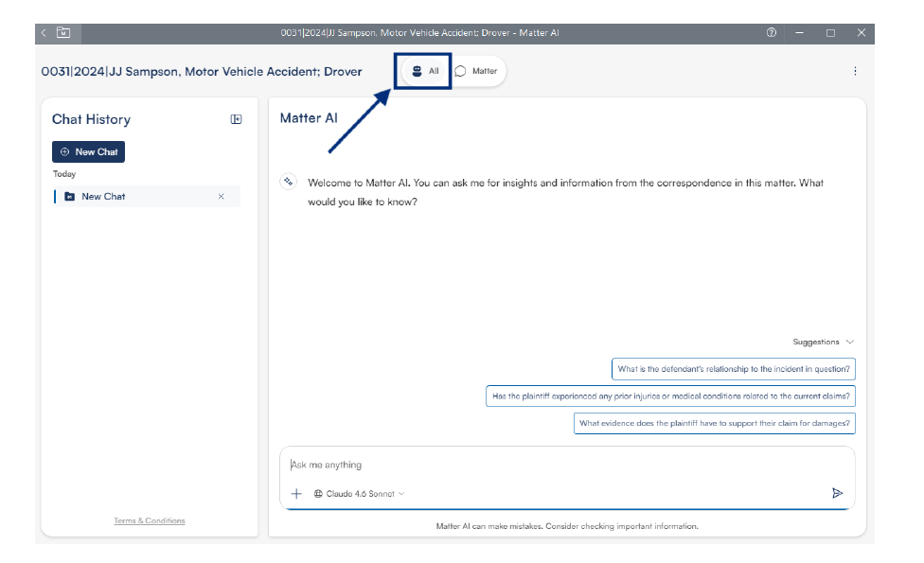Open the help question mark icon
Screen dimensions: 924x563
tap(772, 33)
